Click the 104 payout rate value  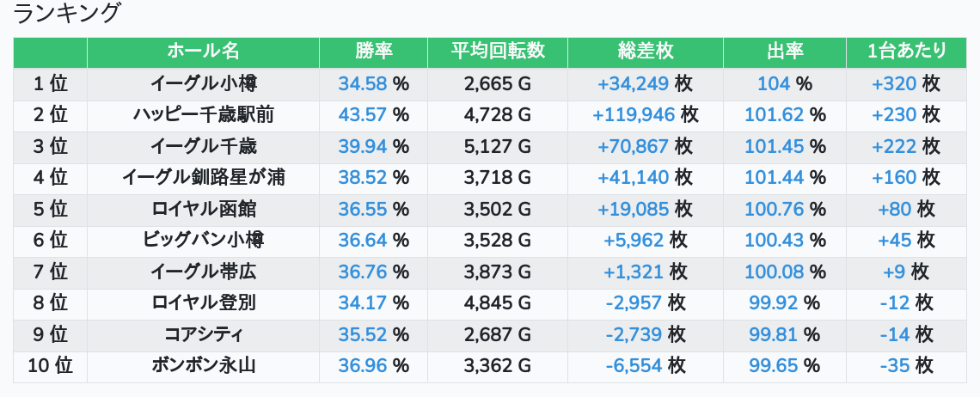[774, 83]
